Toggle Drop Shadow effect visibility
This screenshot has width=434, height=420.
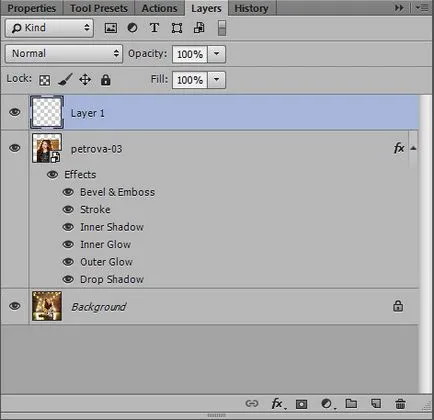68,279
